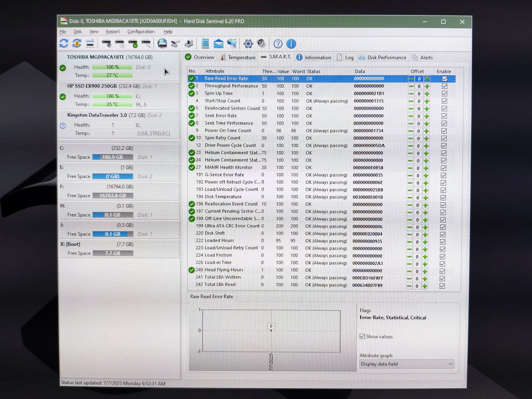Screen dimensions: 532x399
Task: Increase offset for Raw Read Error Rate
Action: (427, 79)
